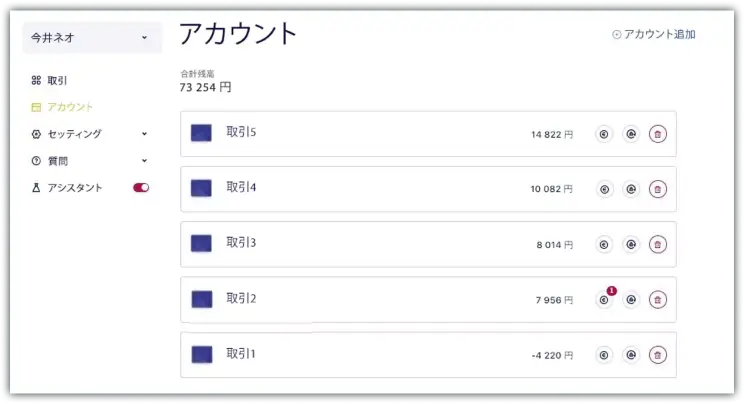Viewport: 744px width, 404px height.
Task: Click the blue card thumbnail of 取引5
Action: [x=201, y=133]
